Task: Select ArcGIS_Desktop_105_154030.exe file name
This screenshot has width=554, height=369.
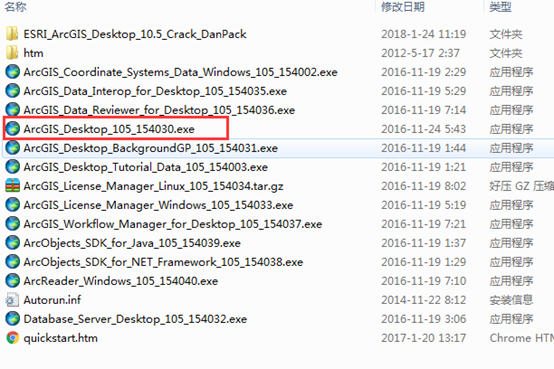Action: (109, 129)
